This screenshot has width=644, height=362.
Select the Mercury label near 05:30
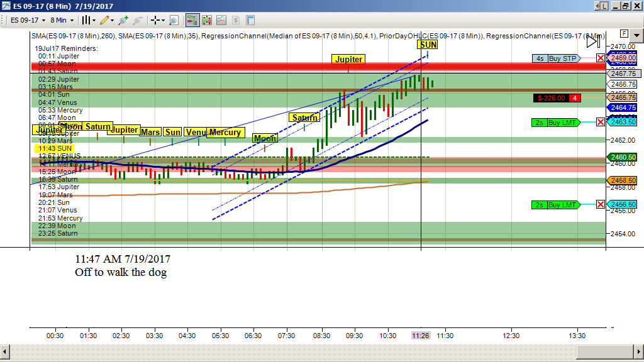(x=226, y=132)
